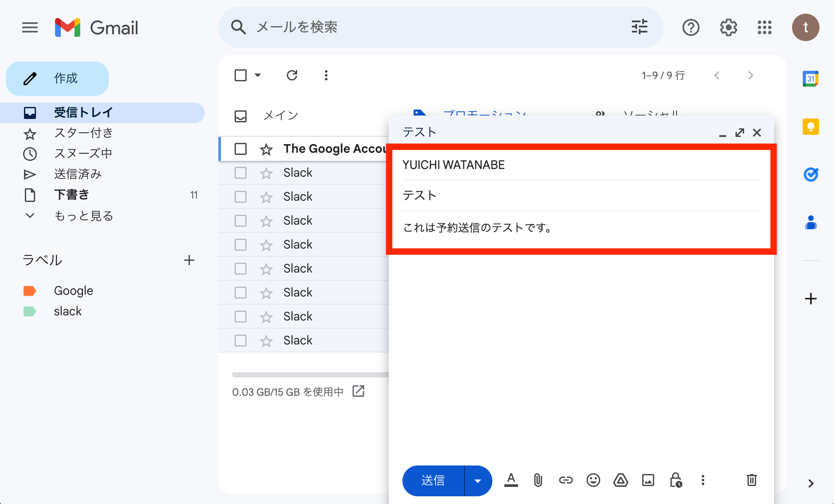Click the 作成 compose button
Viewport: 834px width, 504px height.
tap(57, 79)
